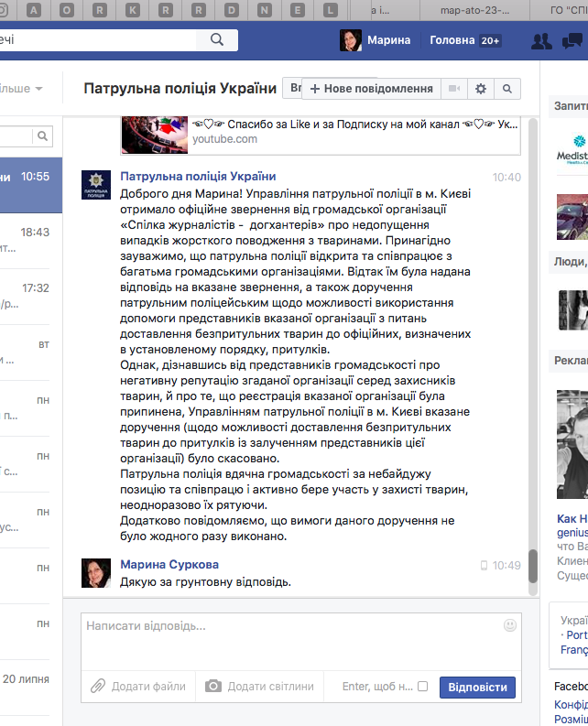588x726 pixels.
Task: Open the A bookmark icon
Action: [x=33, y=10]
